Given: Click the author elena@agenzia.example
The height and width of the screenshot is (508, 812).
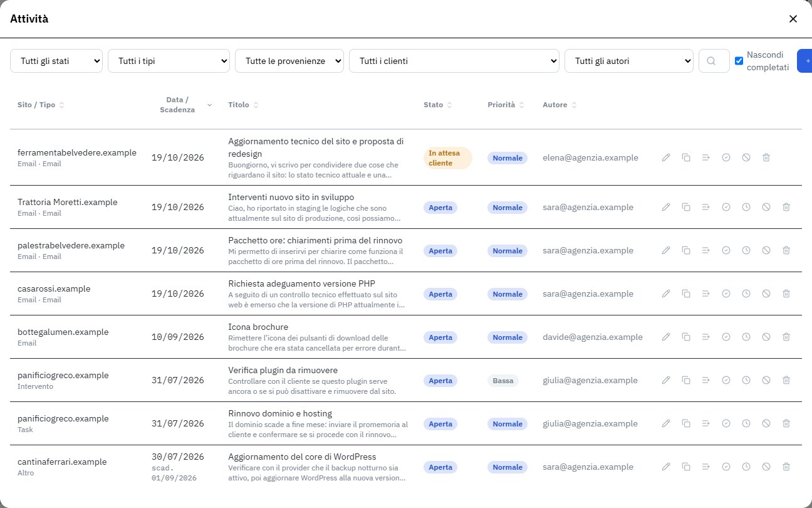Looking at the screenshot, I should click(590, 157).
